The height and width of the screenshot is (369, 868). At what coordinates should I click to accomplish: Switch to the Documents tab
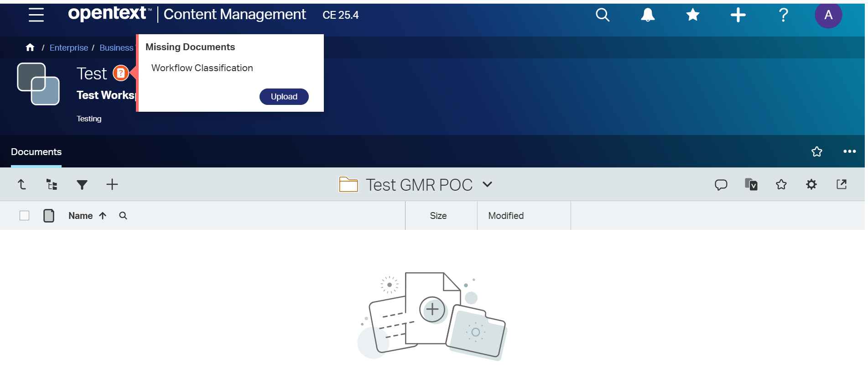[36, 152]
